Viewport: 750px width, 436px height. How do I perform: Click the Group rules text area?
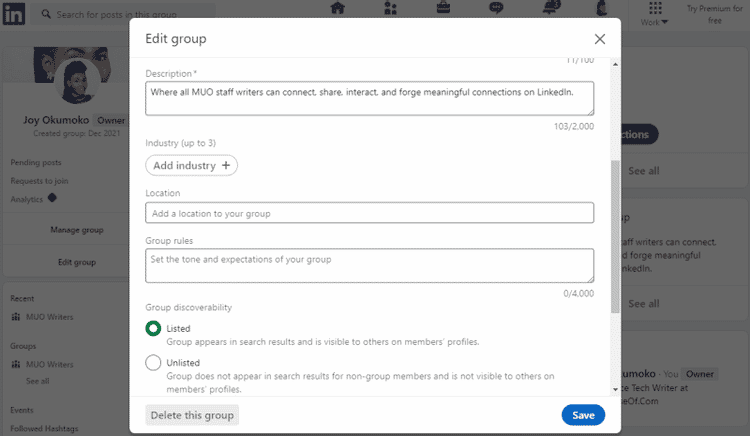[369, 265]
